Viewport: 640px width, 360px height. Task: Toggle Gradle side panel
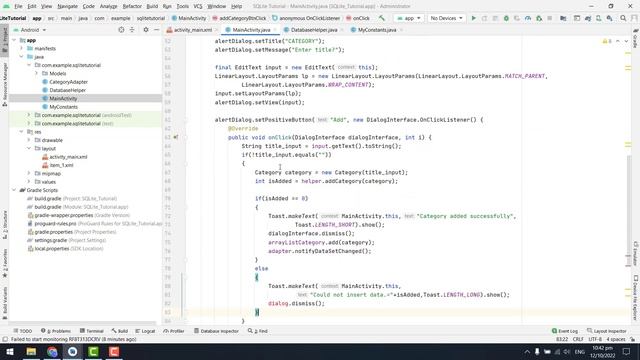point(636,38)
